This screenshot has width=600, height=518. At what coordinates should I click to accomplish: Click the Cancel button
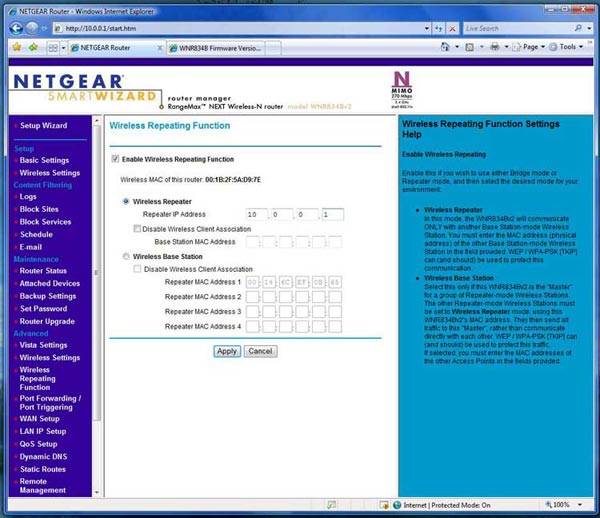260,351
